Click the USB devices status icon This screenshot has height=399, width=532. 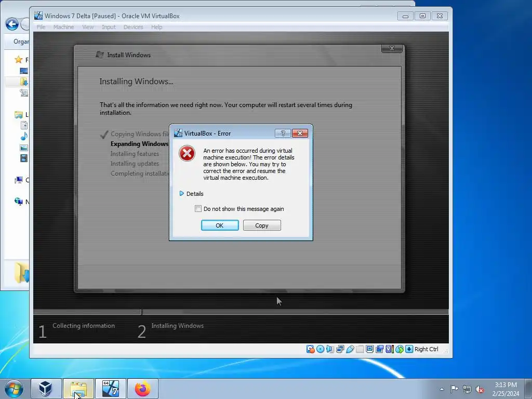pyautogui.click(x=350, y=349)
